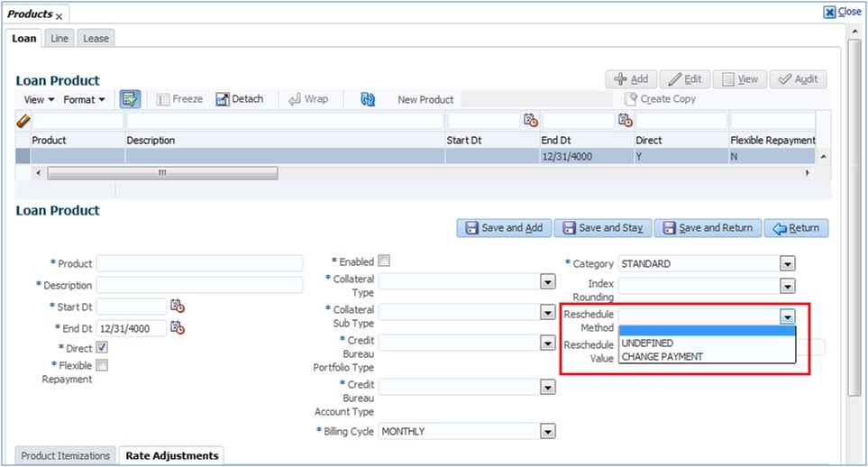Switch to the Loan tab
Viewport: 868px width, 467px height.
pos(24,38)
